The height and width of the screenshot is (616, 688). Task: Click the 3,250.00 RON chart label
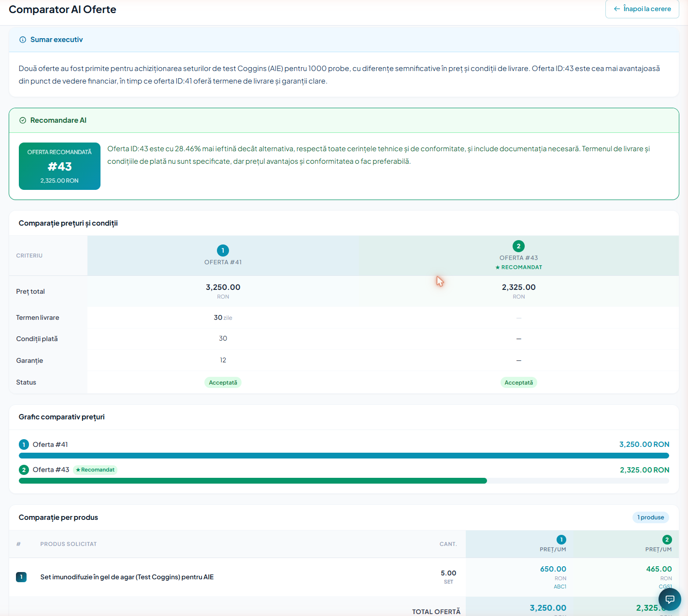[x=644, y=444]
